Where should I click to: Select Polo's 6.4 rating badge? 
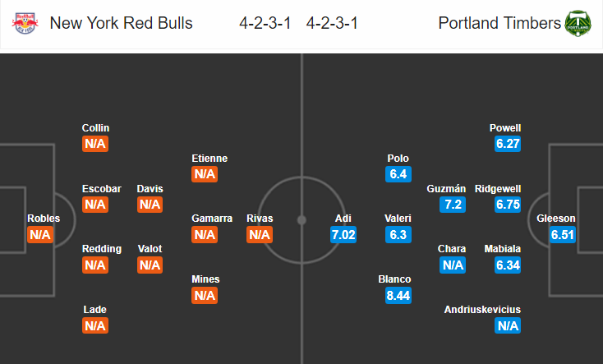pyautogui.click(x=398, y=174)
